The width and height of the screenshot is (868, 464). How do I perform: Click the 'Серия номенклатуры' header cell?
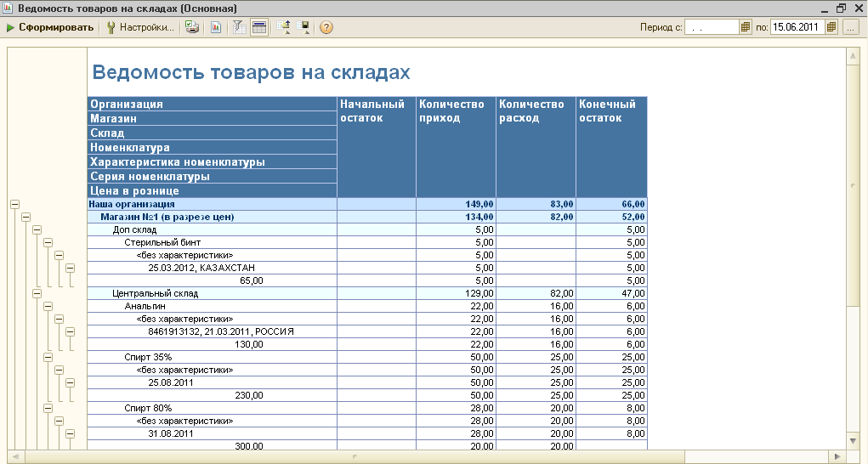(213, 176)
